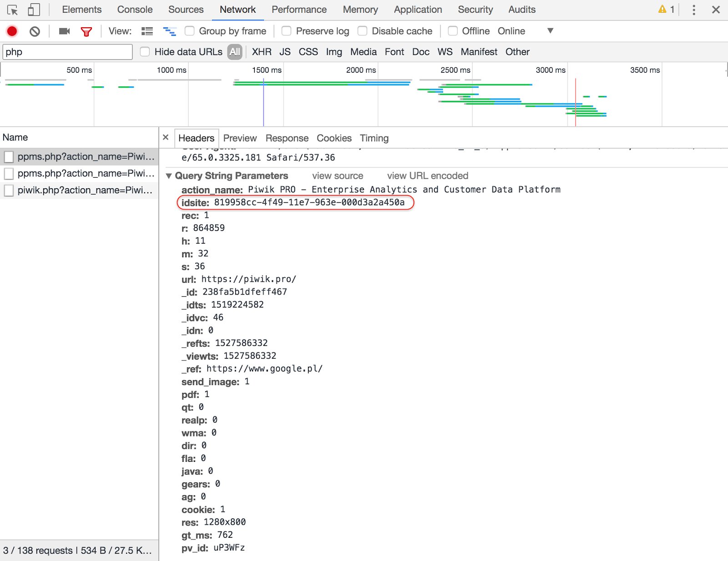Viewport: 728px width, 561px height.
Task: Filter requests by Other
Action: (517, 52)
